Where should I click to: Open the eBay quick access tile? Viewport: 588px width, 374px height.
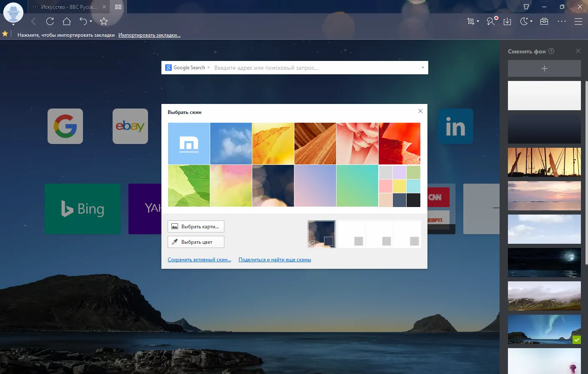[x=130, y=126]
